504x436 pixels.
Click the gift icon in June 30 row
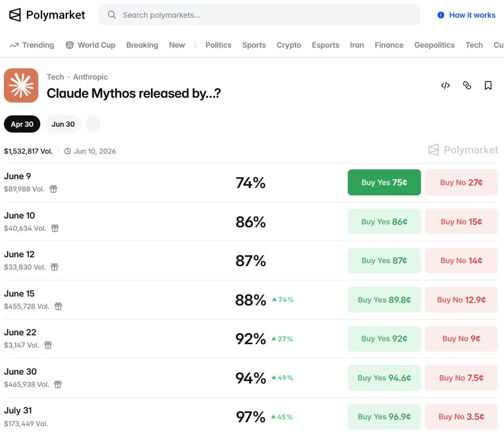(x=58, y=384)
